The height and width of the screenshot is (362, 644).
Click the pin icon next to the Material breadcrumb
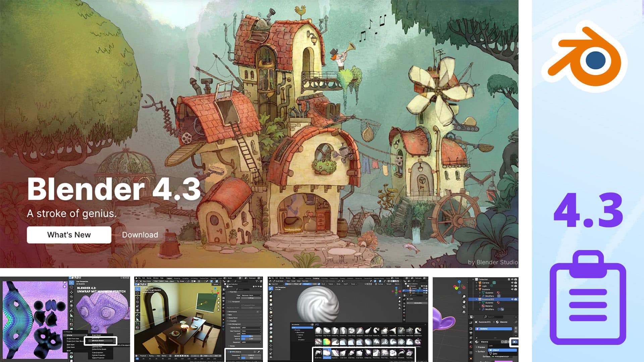pyautogui.click(x=516, y=322)
